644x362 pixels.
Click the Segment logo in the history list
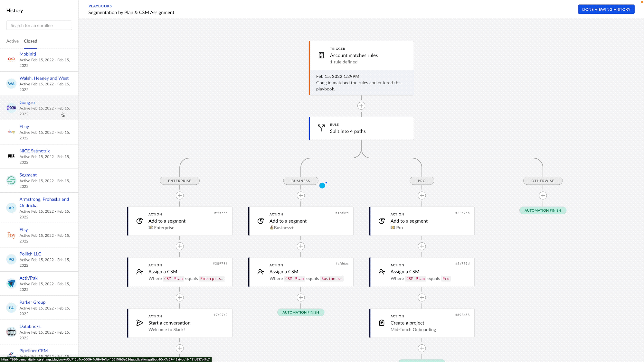click(x=11, y=180)
